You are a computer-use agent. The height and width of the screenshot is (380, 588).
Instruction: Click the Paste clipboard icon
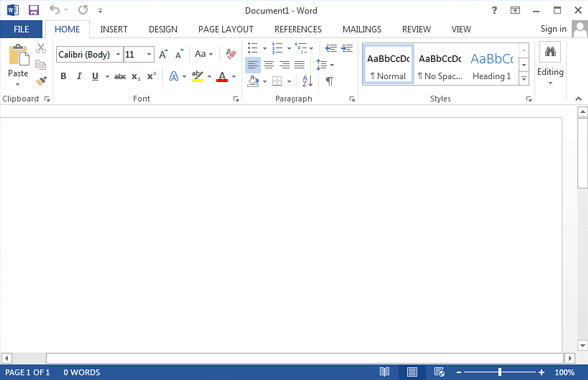pyautogui.click(x=18, y=55)
